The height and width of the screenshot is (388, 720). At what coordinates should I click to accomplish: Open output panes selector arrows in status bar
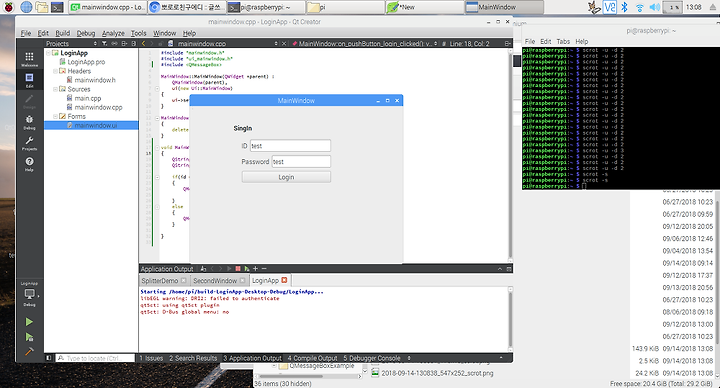point(409,358)
